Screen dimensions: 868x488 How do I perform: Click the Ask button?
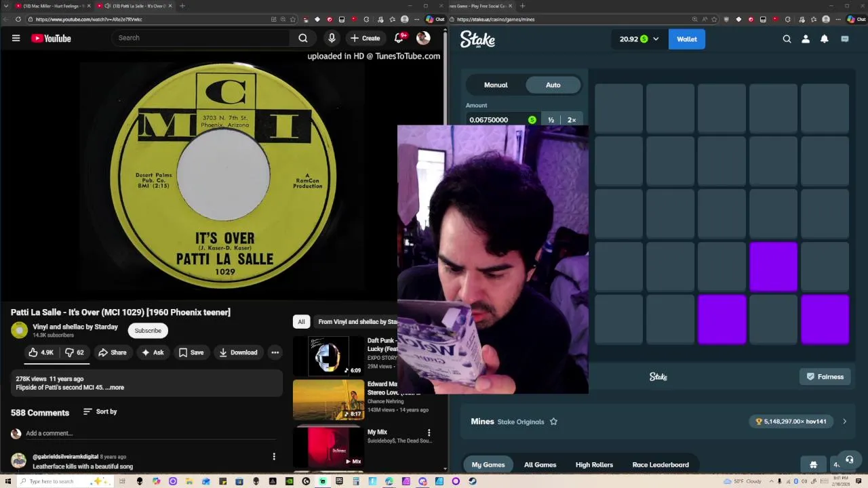tap(152, 352)
